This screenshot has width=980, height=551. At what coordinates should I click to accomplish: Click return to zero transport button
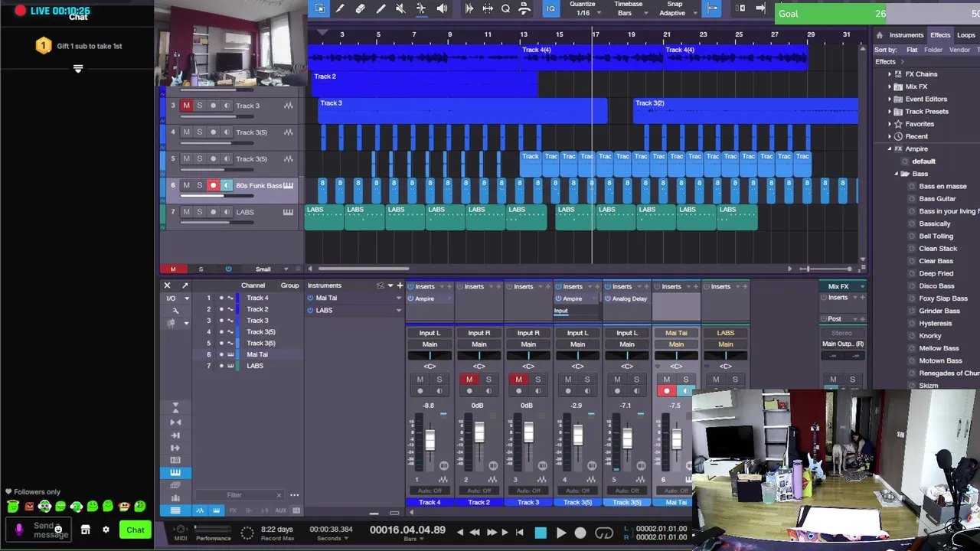click(520, 533)
